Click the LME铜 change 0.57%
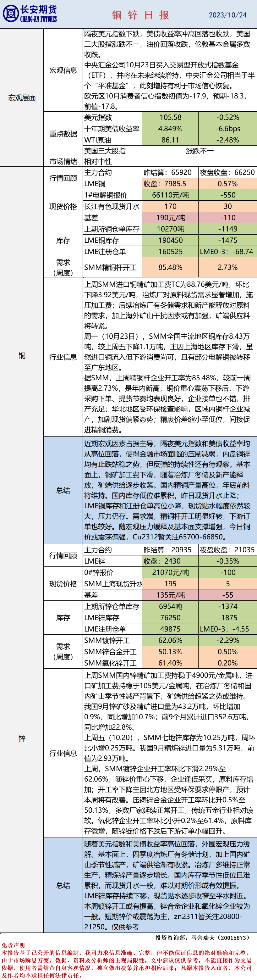 click(227, 184)
